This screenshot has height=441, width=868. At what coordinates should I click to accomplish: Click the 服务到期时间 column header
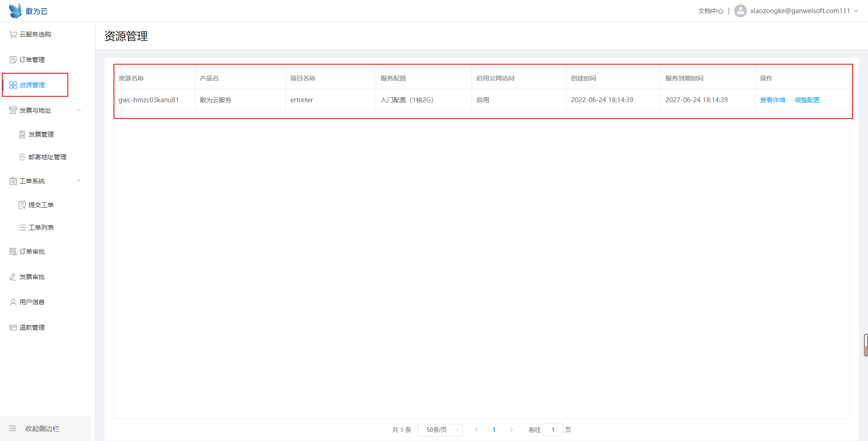pos(684,78)
